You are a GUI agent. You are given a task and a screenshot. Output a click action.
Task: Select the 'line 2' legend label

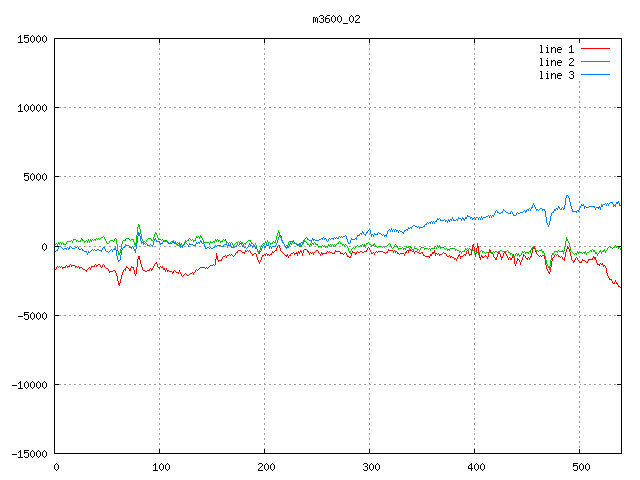pyautogui.click(x=557, y=62)
